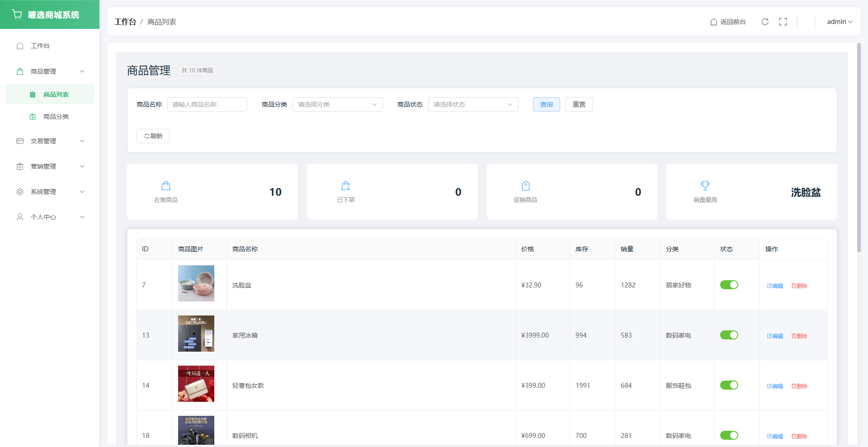The width and height of the screenshot is (868, 447).
Task: Click the home icon beside 返回前台
Action: click(714, 22)
